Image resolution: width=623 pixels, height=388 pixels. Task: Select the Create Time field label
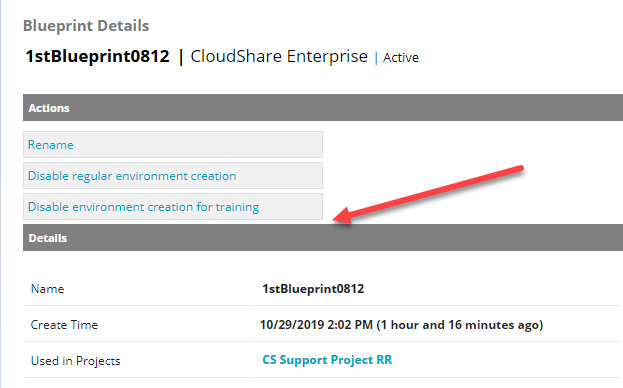click(x=64, y=325)
